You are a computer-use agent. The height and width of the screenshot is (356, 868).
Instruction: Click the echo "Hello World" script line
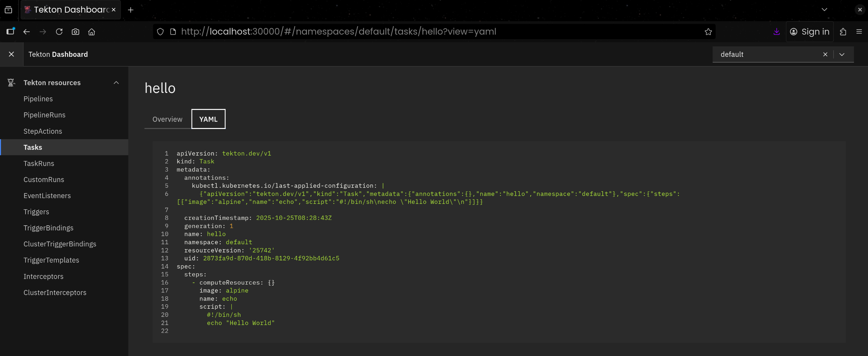coord(241,323)
